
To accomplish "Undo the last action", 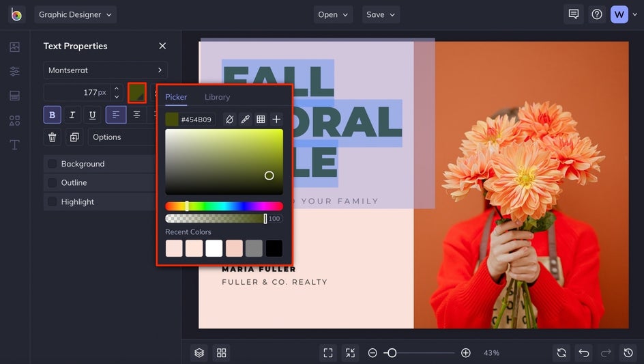I will pyautogui.click(x=584, y=353).
